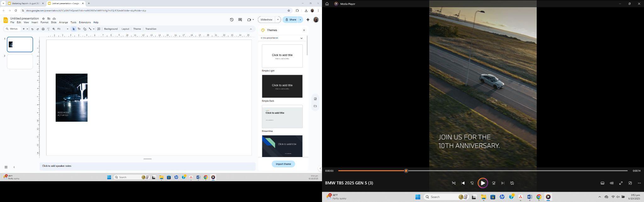Image resolution: width=644 pixels, height=202 pixels.
Task: Click the Share button
Action: 290,20
